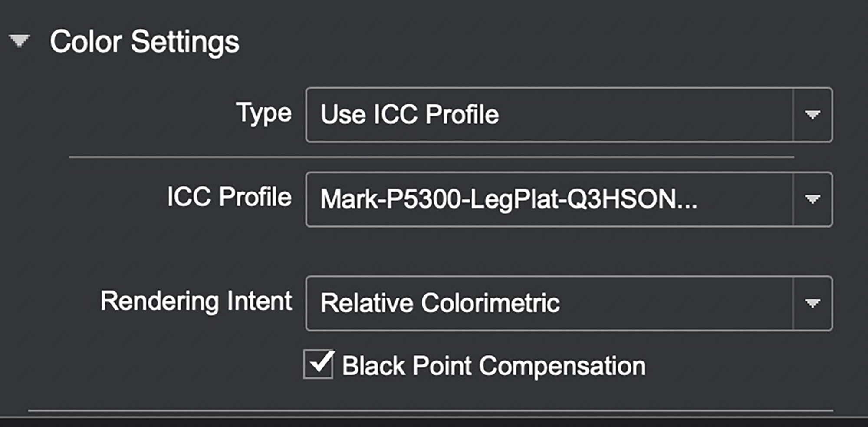Click the Type dropdown arrow icon
The width and height of the screenshot is (868, 427).
point(812,115)
